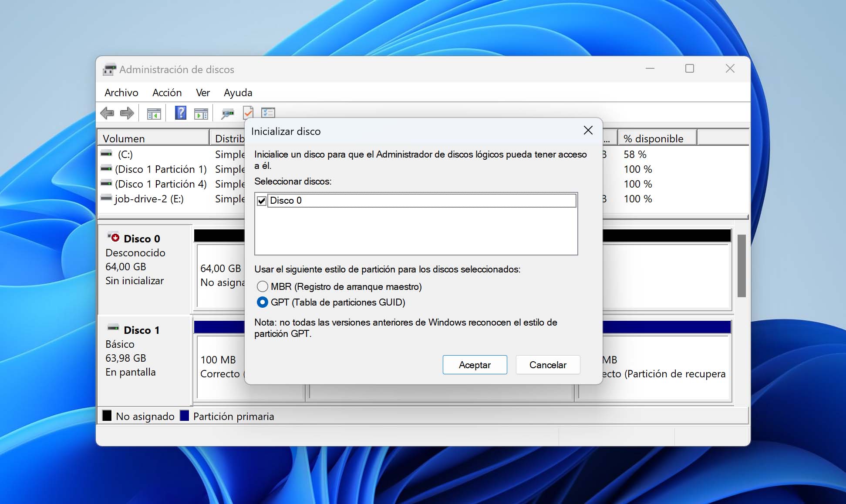The height and width of the screenshot is (504, 846).
Task: Click the properties list toolbar icon
Action: coord(268,113)
